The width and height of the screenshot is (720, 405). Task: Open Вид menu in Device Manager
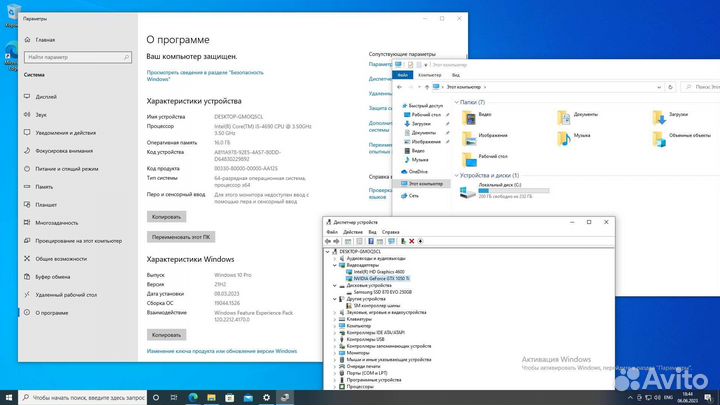pyautogui.click(x=372, y=232)
